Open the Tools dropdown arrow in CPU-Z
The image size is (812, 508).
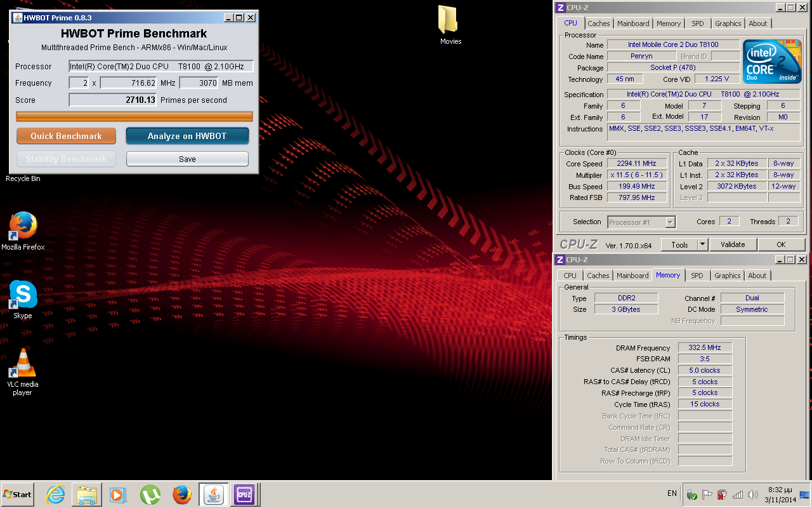click(x=703, y=244)
